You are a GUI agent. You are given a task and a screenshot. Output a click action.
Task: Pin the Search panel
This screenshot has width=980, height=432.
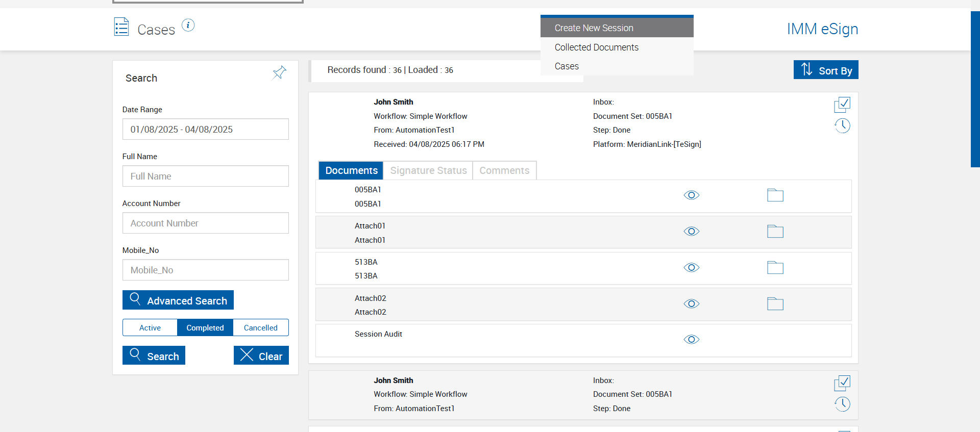coord(279,72)
